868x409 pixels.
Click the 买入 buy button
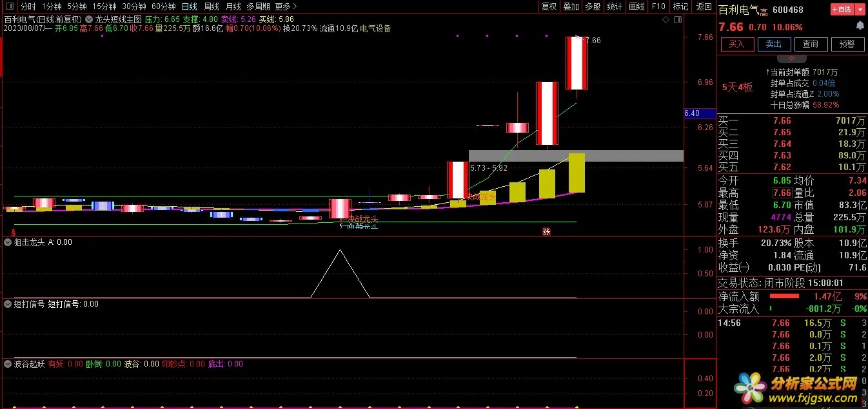736,44
